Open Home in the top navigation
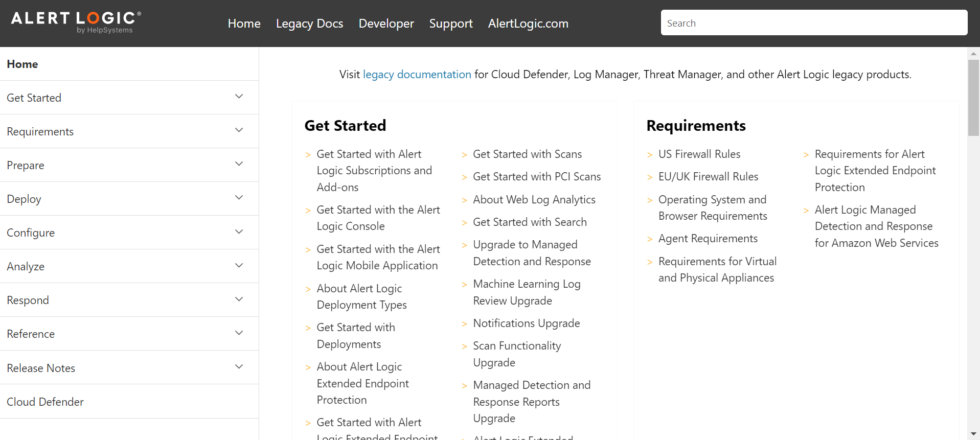Image resolution: width=980 pixels, height=440 pixels. (x=244, y=24)
